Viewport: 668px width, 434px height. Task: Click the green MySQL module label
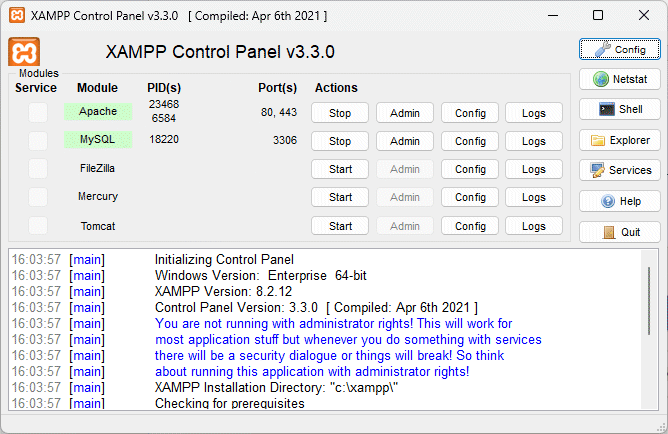[98, 140]
